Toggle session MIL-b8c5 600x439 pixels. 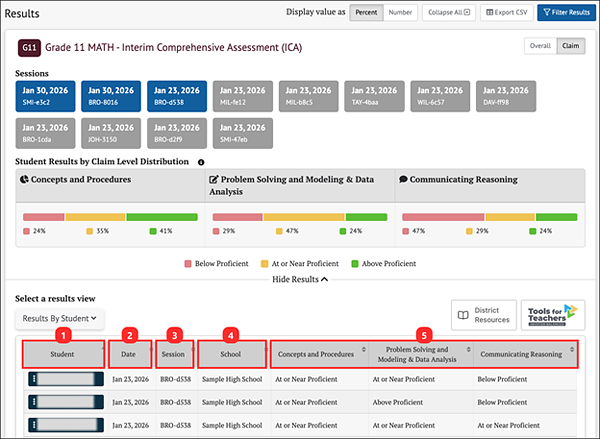[308, 96]
